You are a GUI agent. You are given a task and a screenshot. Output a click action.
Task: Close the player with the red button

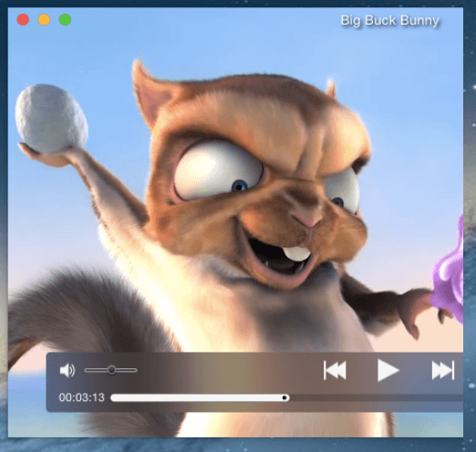point(23,20)
